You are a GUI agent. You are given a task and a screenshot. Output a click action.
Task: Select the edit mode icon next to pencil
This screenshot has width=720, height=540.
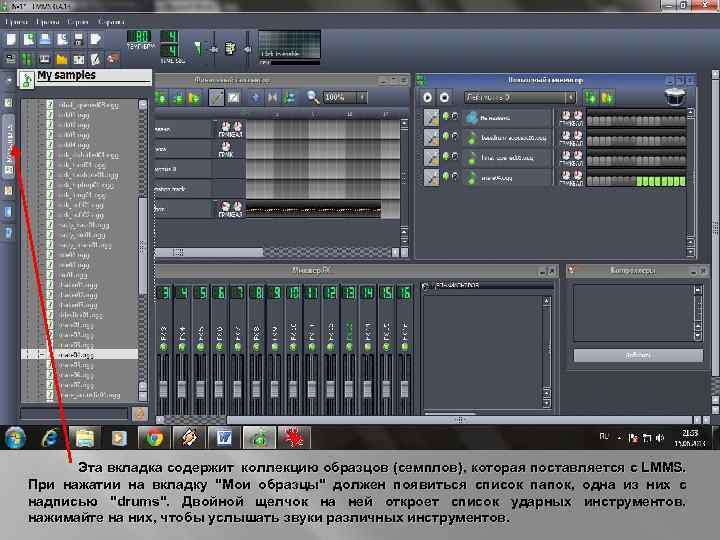pos(233,97)
